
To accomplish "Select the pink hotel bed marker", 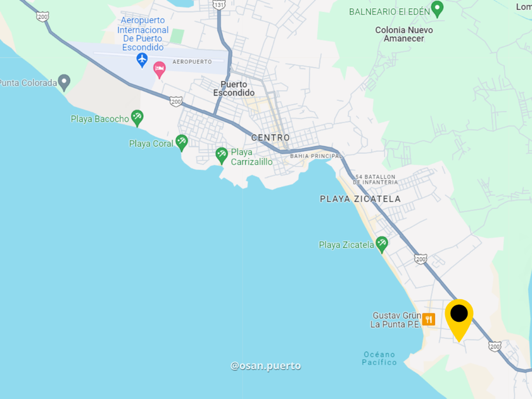I will click(x=160, y=70).
